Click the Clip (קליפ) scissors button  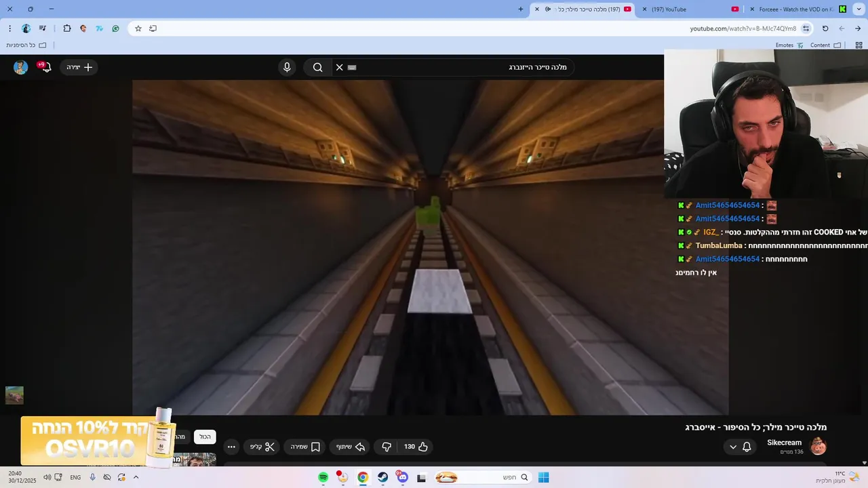pos(262,447)
